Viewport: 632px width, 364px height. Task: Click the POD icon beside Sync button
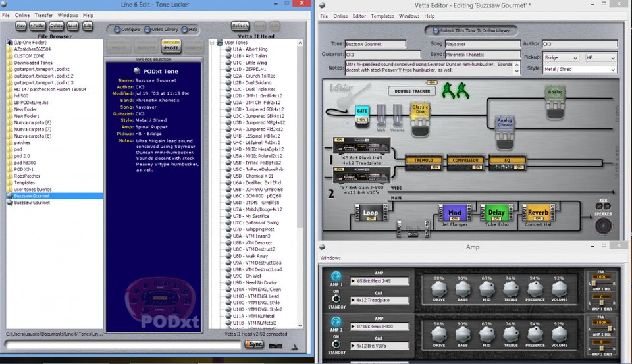point(276,346)
